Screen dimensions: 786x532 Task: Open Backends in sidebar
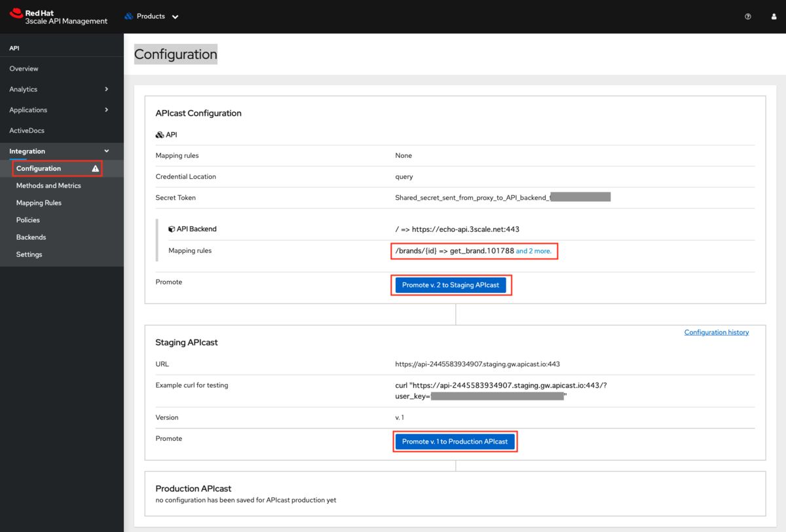click(31, 237)
